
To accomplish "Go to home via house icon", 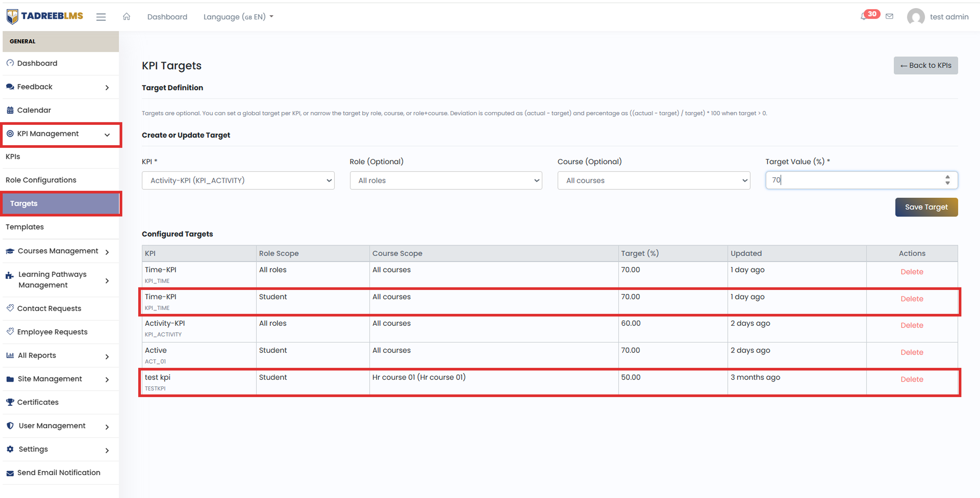I will [x=127, y=16].
